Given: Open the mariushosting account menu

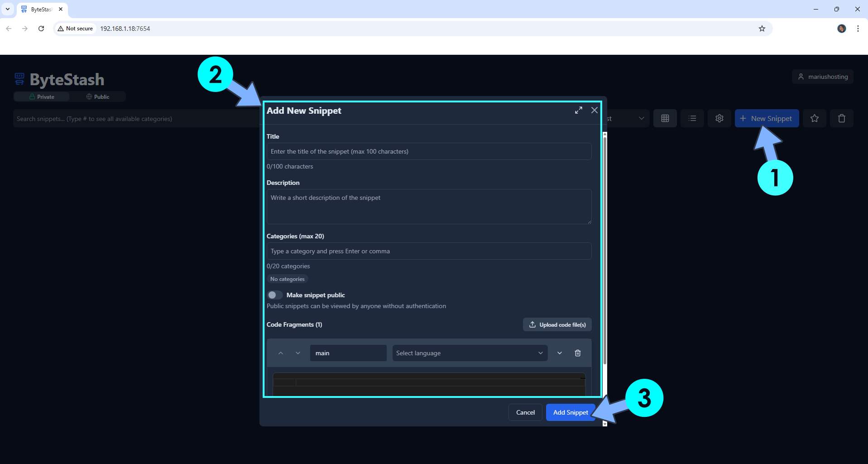Looking at the screenshot, I should (x=823, y=76).
